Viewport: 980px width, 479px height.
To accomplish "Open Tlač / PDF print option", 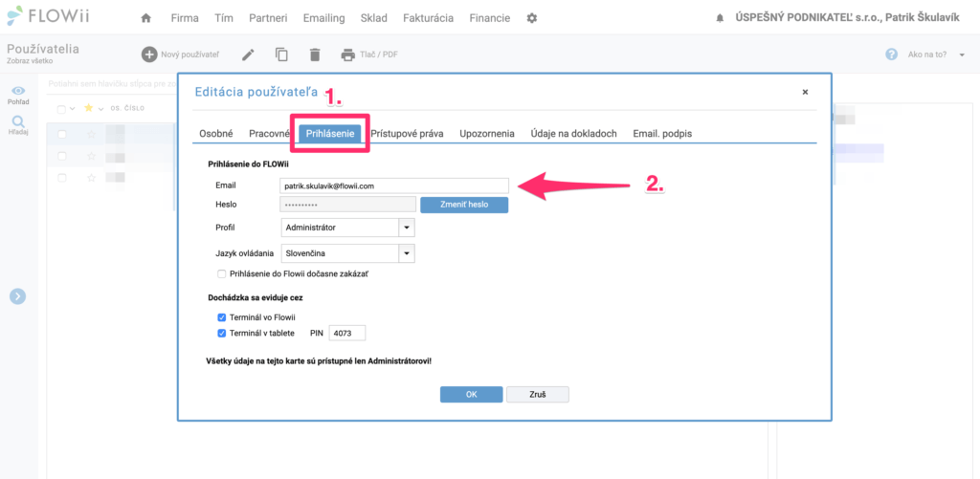I will pos(369,54).
